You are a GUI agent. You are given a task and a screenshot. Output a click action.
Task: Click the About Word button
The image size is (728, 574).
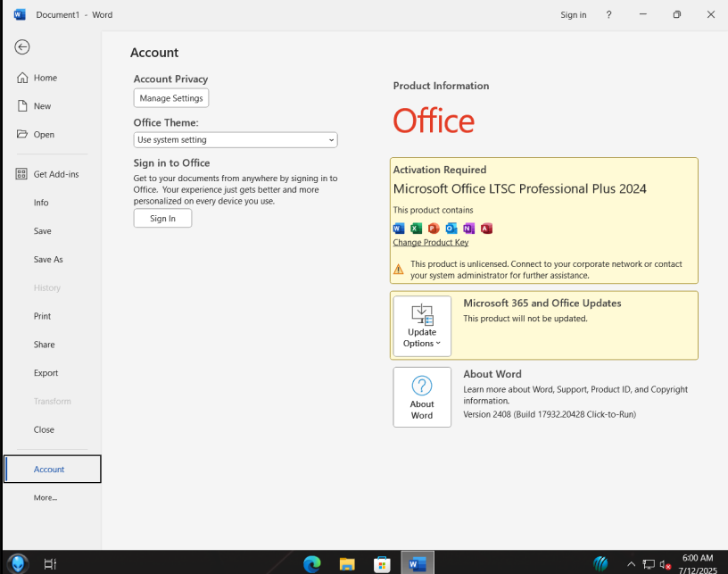pos(422,397)
